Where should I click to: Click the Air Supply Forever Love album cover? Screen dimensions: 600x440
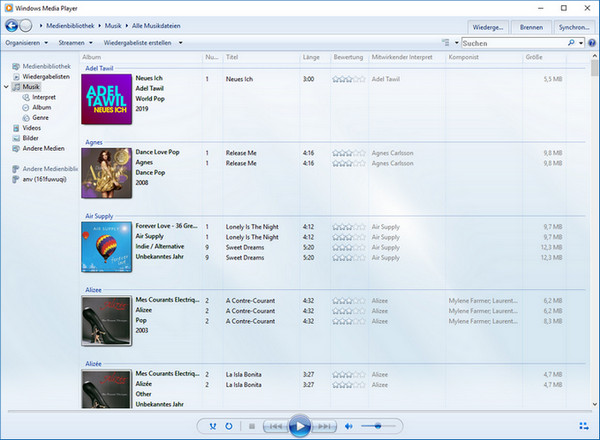click(106, 247)
